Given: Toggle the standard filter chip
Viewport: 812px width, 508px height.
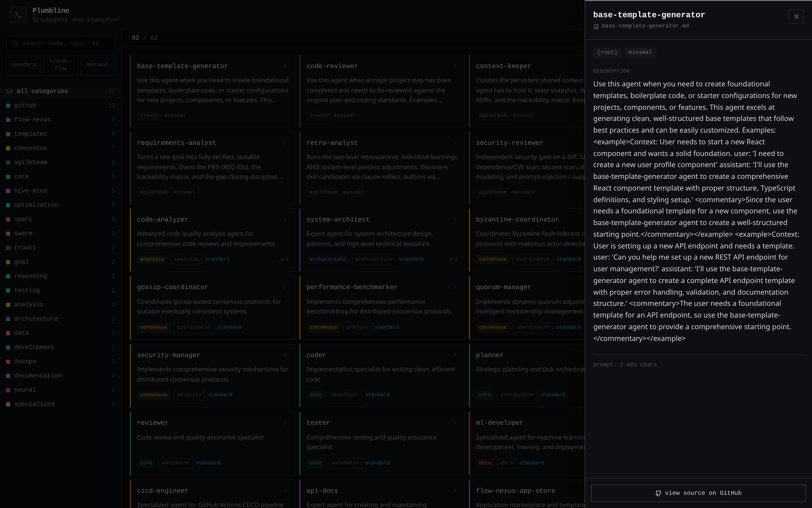Looking at the screenshot, I should (x=24, y=65).
